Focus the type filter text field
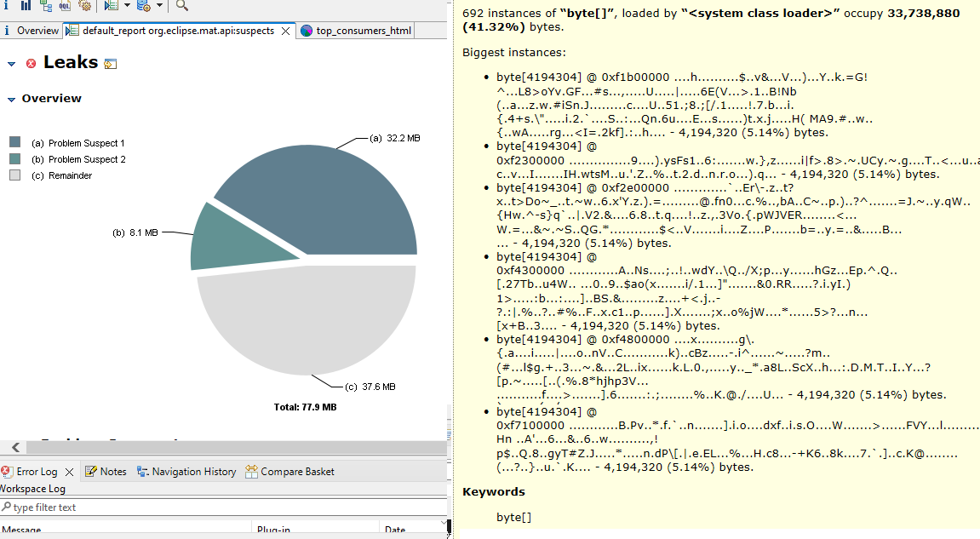Image resolution: width=980 pixels, height=539 pixels. tap(223, 507)
